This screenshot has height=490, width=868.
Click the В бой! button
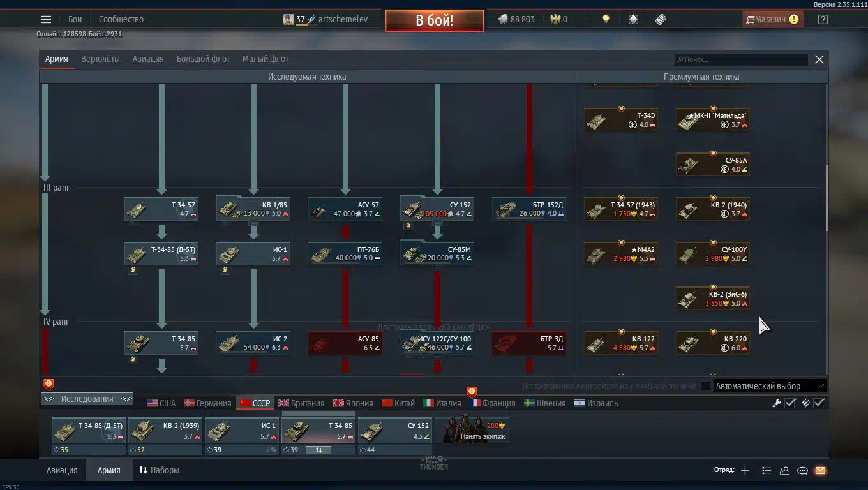click(x=434, y=20)
